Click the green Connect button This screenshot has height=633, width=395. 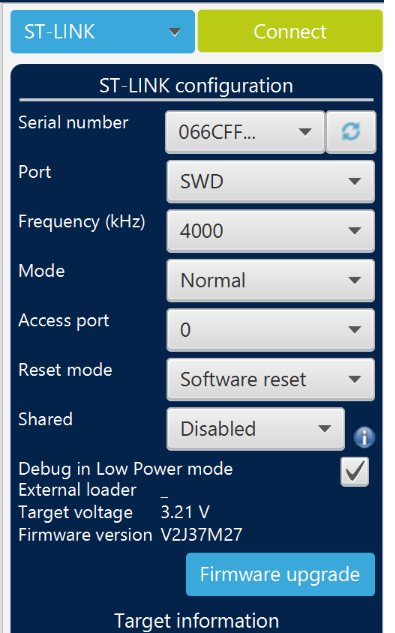[x=290, y=31]
